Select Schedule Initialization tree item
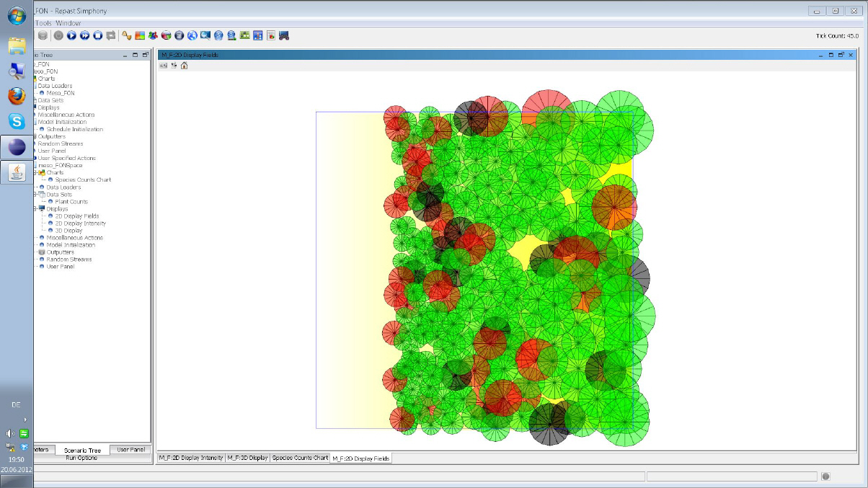The height and width of the screenshot is (488, 868). (x=75, y=130)
